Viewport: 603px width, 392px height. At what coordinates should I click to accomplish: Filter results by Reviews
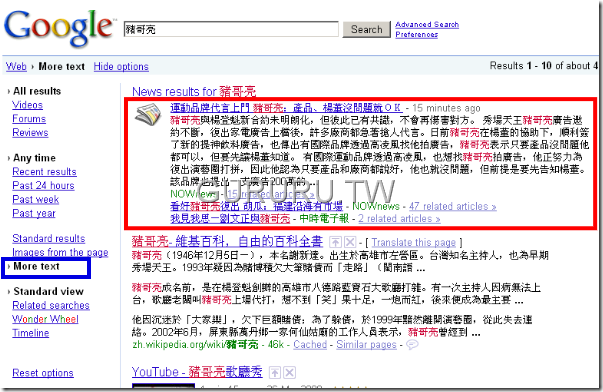pos(30,133)
